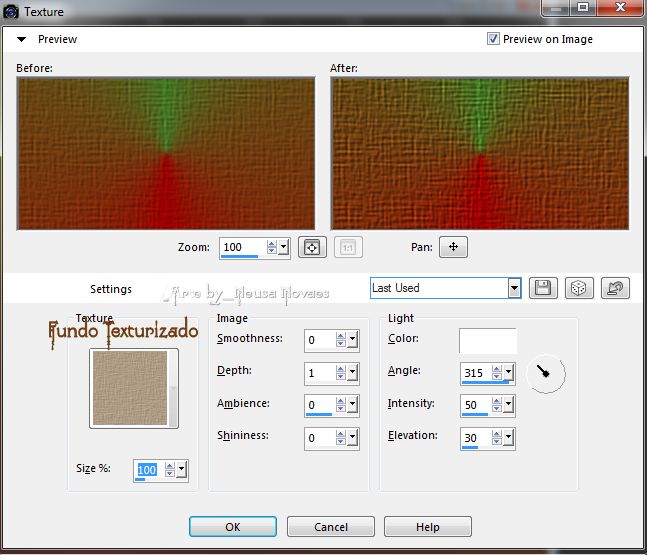Click the PaintShop camera icon in title bar
The height and width of the screenshot is (555, 647).
(11, 12)
